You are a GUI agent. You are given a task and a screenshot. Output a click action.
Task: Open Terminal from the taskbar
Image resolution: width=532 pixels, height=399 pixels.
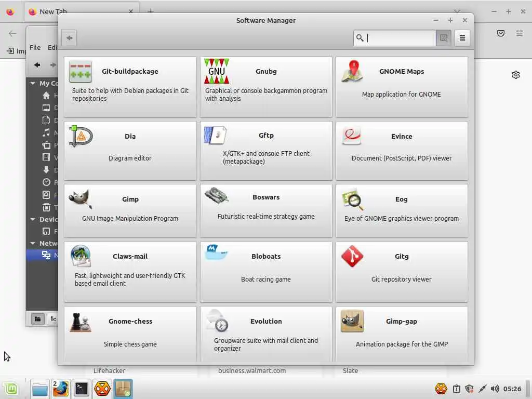point(82,389)
